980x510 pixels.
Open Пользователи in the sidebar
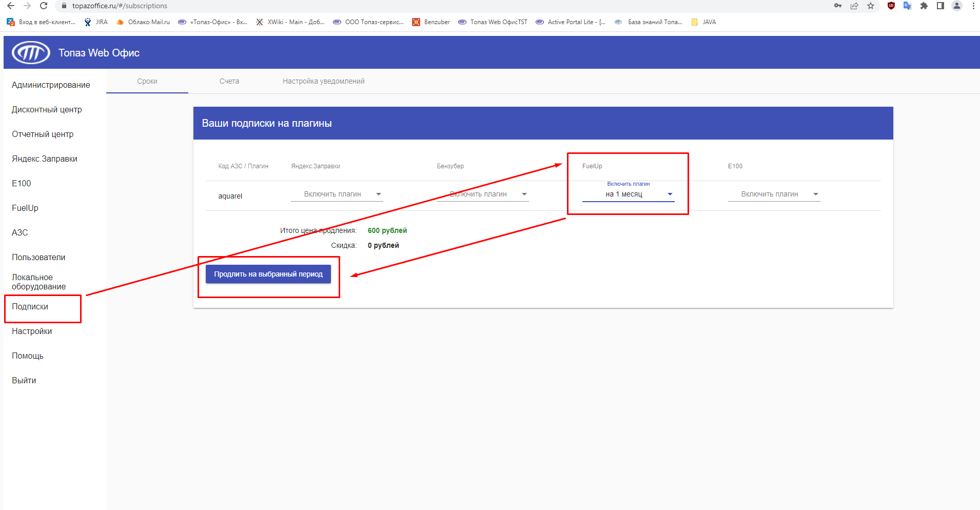click(x=38, y=257)
